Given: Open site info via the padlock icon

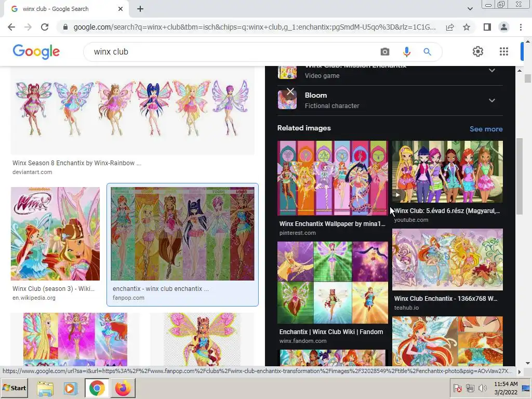Looking at the screenshot, I should [65, 27].
